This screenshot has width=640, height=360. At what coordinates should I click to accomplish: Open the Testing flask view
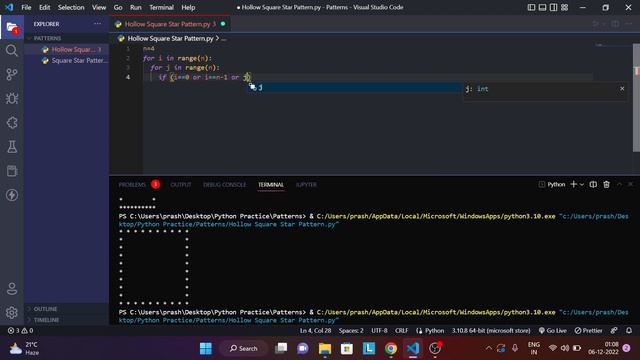11,147
